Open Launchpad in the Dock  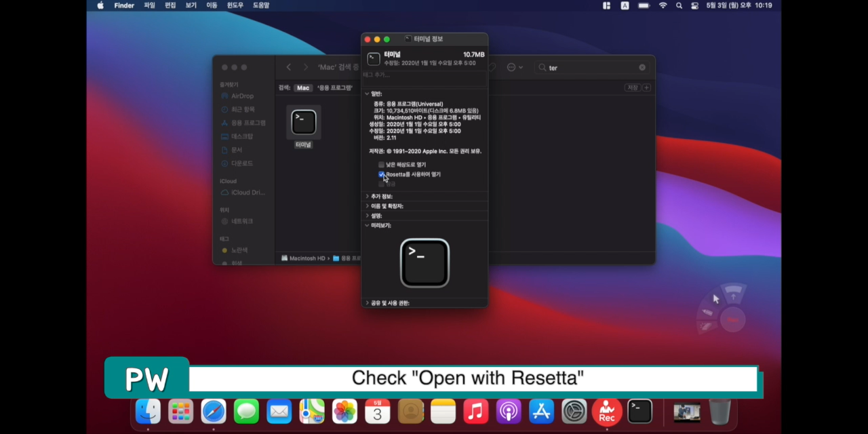(180, 411)
